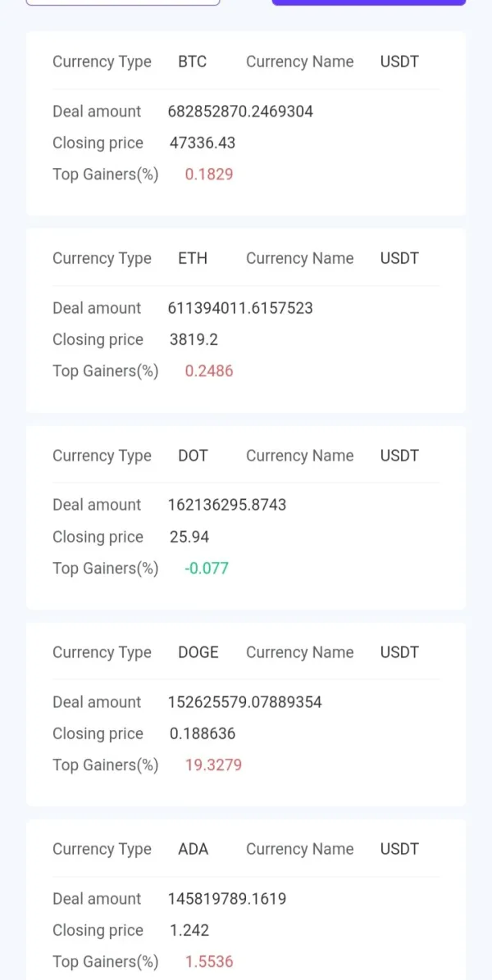Tap the DOGE closing price 0.188636
Image resolution: width=492 pixels, height=980 pixels.
pos(209,733)
